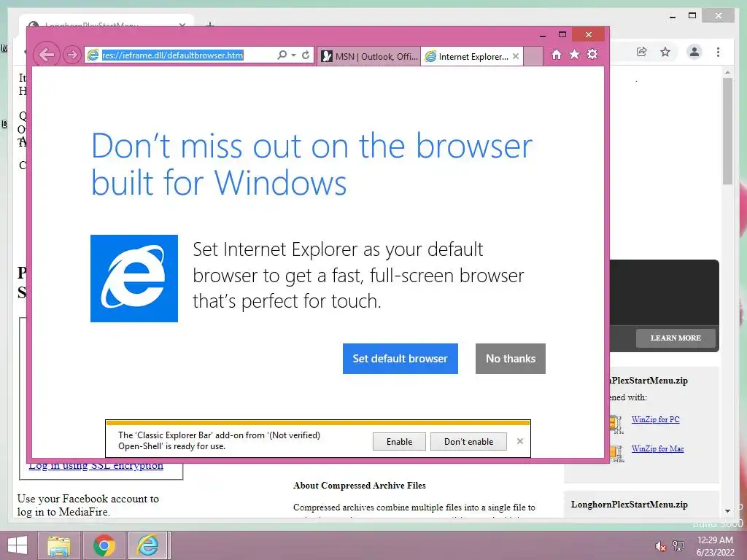The height and width of the screenshot is (560, 747).
Task: Open the network tray icon
Action: [x=678, y=546]
